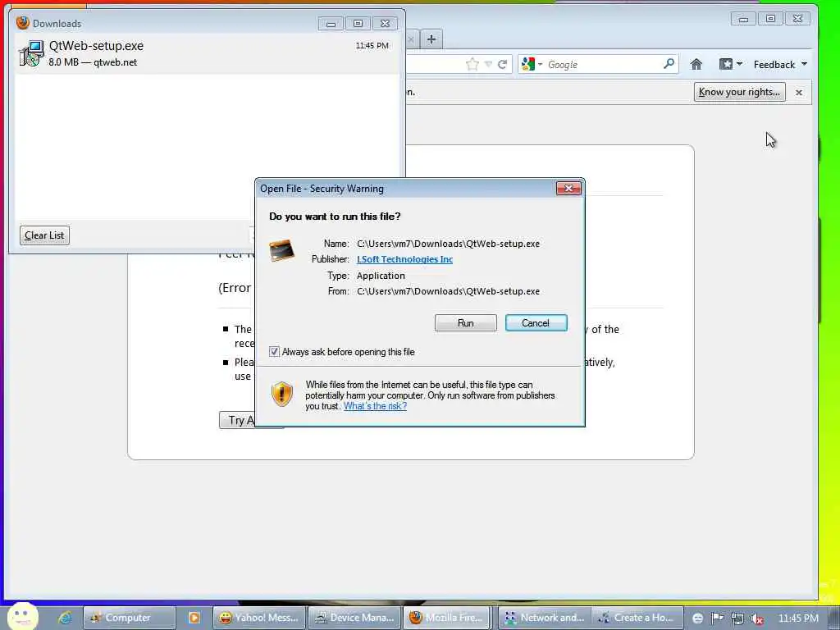Click the network tray icon
Screen dimensions: 840x630
[737, 619]
